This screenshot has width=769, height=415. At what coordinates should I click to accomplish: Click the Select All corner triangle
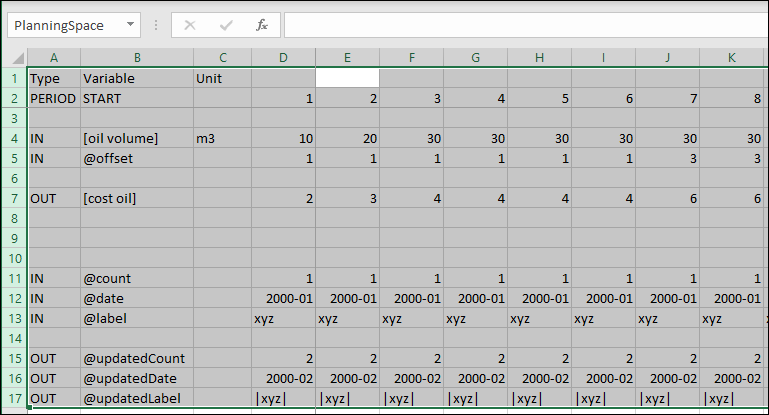(x=18, y=58)
